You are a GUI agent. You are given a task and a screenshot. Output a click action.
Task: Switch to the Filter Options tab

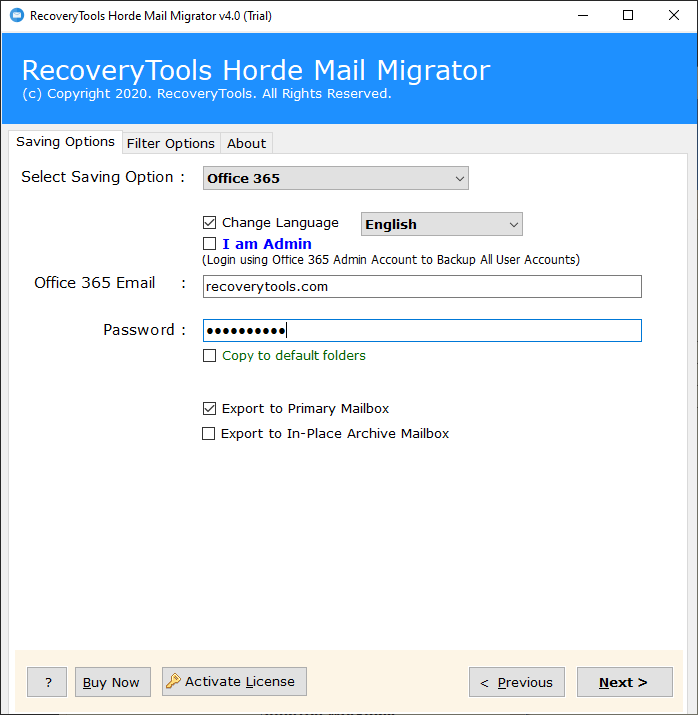(x=171, y=143)
